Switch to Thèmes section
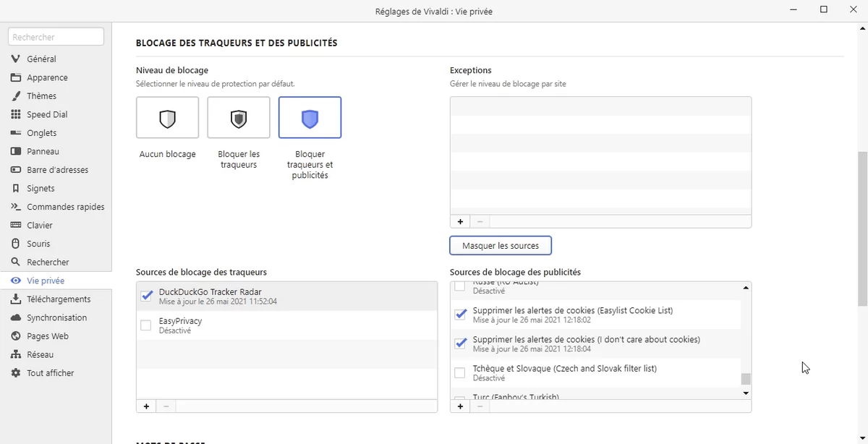868x444 pixels. tap(41, 96)
